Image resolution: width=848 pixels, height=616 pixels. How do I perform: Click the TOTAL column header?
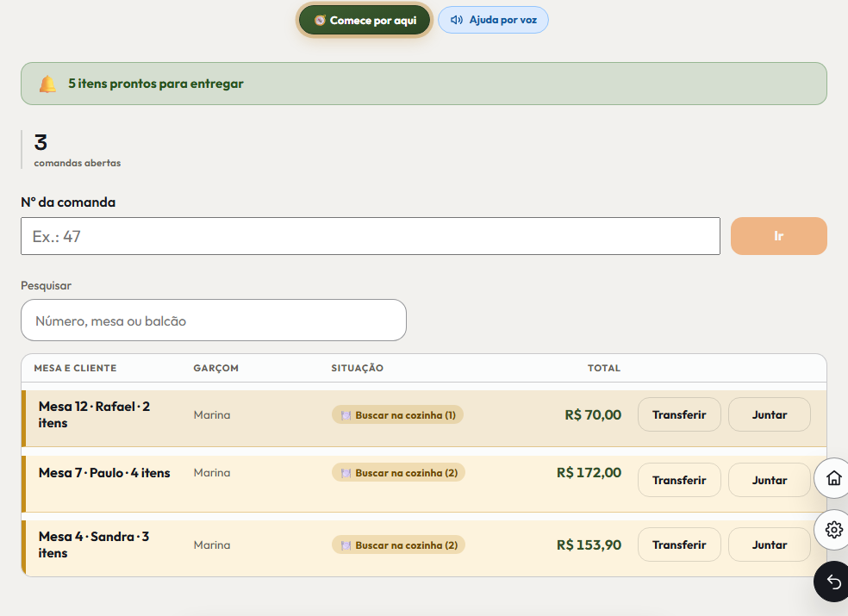point(604,368)
